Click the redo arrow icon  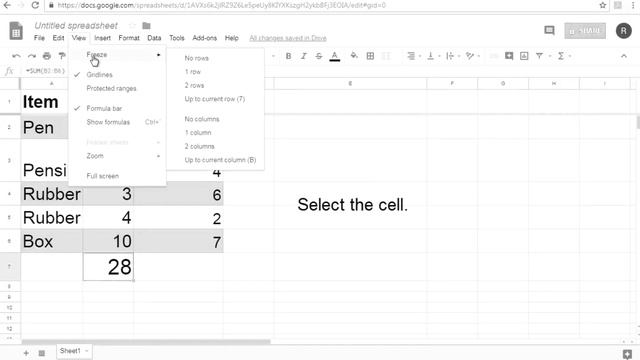[31, 56]
